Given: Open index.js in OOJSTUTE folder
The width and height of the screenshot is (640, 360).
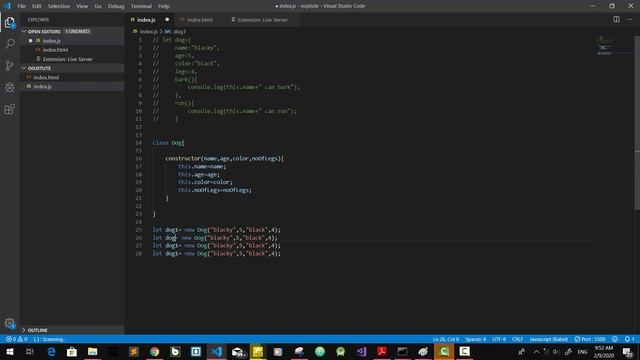Looking at the screenshot, I should click(42, 87).
